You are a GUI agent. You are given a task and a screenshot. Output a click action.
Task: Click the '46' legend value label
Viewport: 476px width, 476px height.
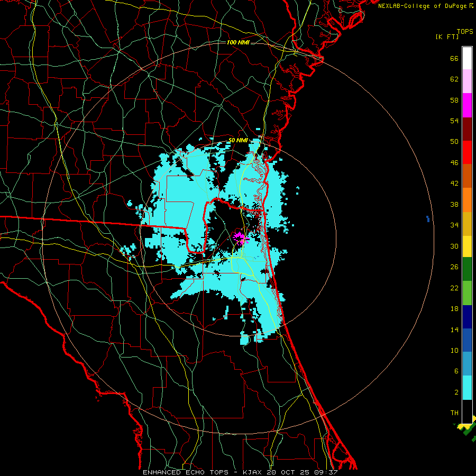click(454, 163)
